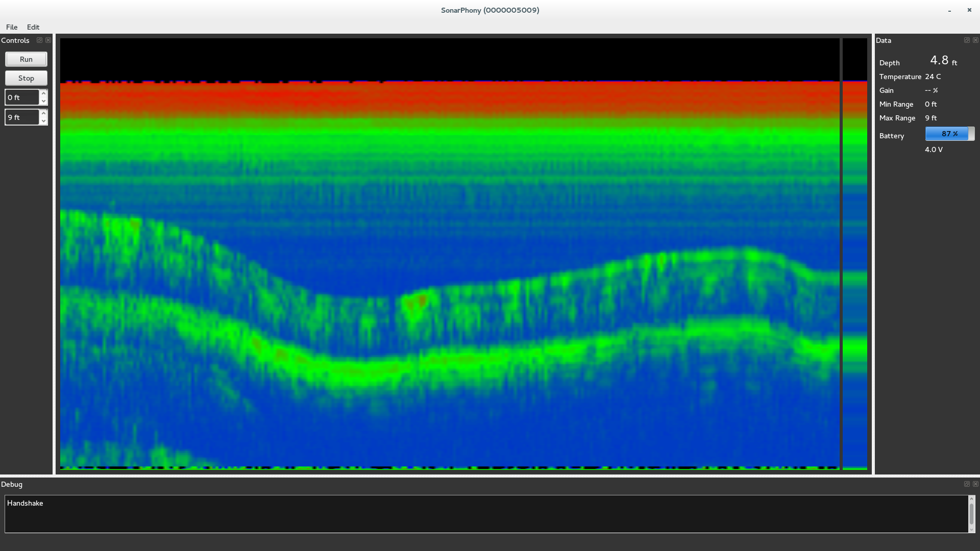This screenshot has width=980, height=551.
Task: Click inside the 0 ft range field
Action: pyautogui.click(x=21, y=97)
